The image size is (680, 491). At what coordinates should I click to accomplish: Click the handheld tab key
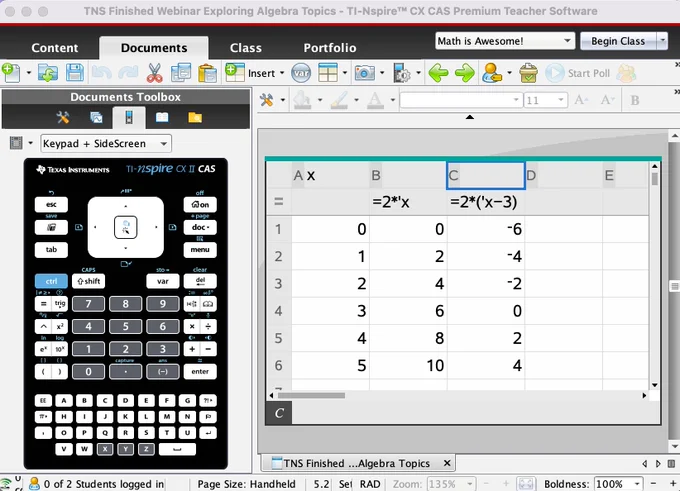[x=51, y=250]
